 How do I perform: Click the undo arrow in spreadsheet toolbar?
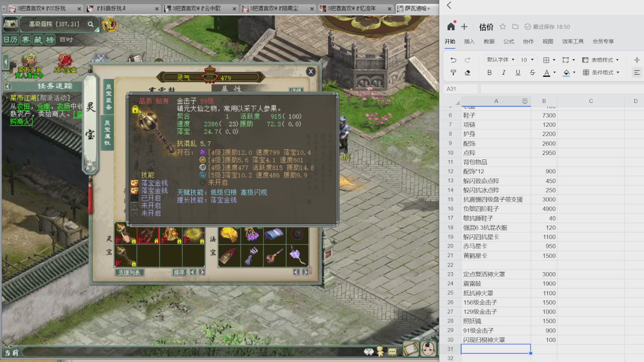click(453, 60)
